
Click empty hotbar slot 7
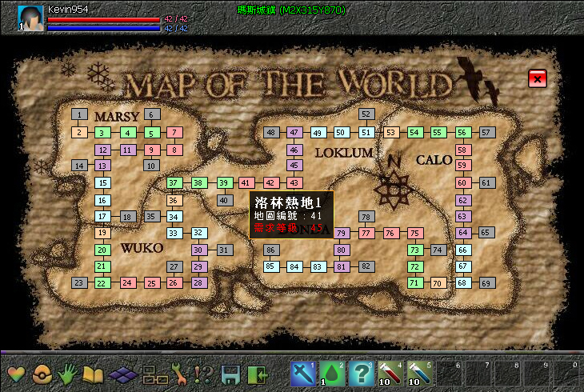[478, 374]
